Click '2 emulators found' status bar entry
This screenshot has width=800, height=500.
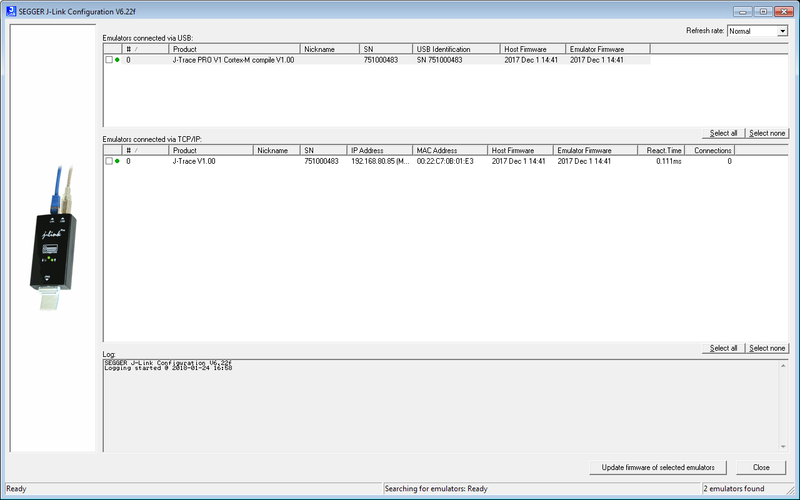734,489
